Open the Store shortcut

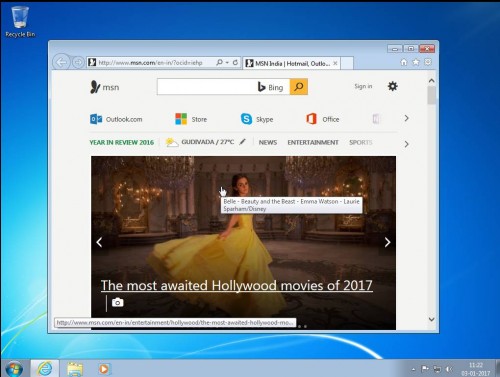pos(191,119)
